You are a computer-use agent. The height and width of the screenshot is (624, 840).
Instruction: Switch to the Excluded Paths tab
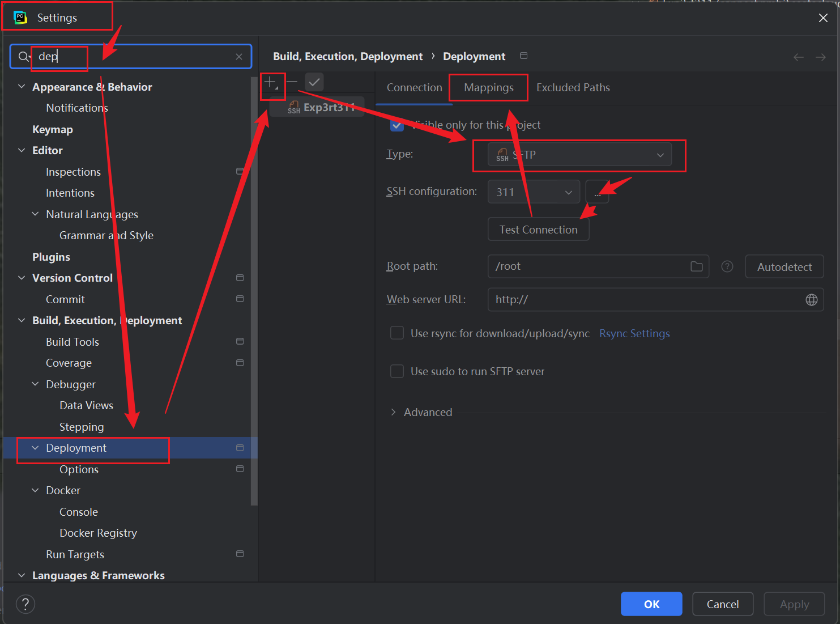tap(573, 87)
